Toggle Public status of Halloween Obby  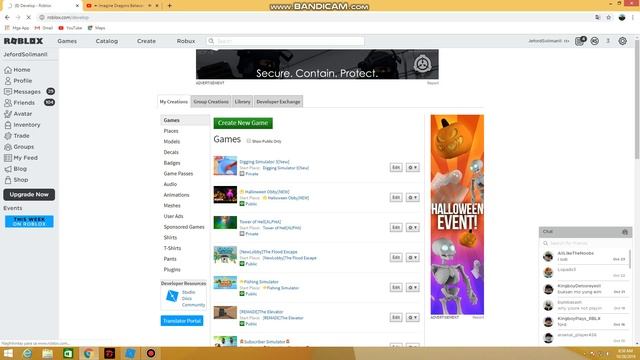pos(242,204)
